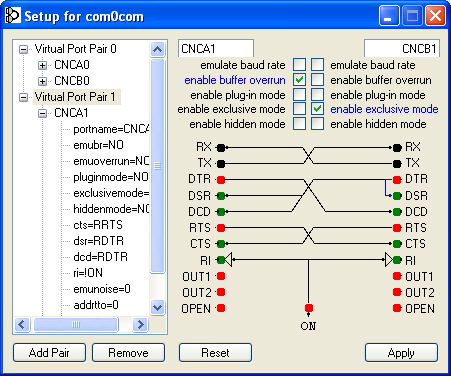Click the CNCB1 RX pin dot
Viewport: 451px width, 376px height.
[397, 148]
